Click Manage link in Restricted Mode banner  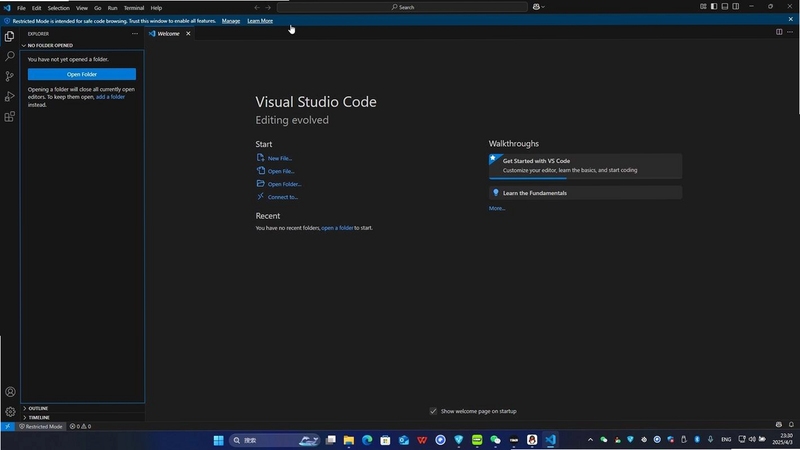(x=231, y=21)
